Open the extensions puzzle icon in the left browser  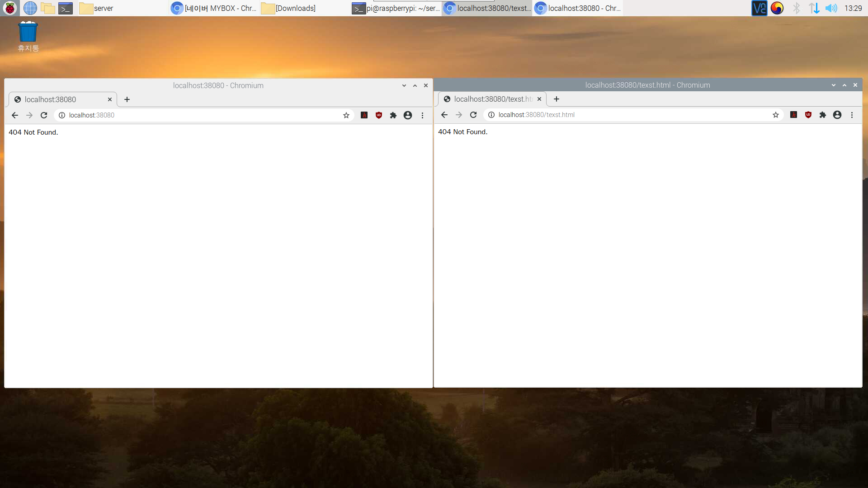tap(393, 115)
